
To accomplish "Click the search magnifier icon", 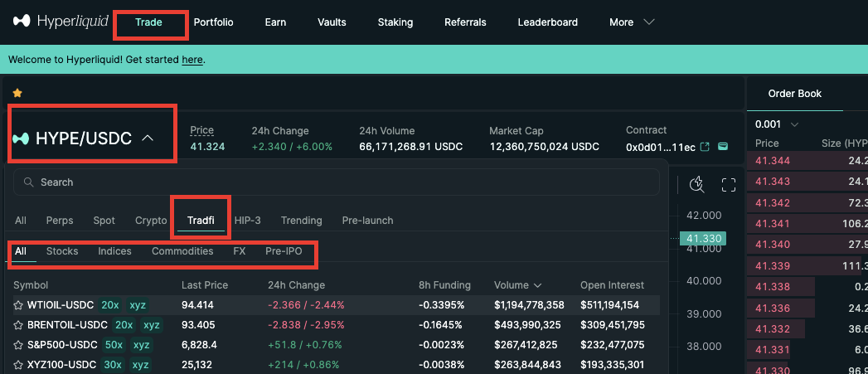I will [x=27, y=182].
